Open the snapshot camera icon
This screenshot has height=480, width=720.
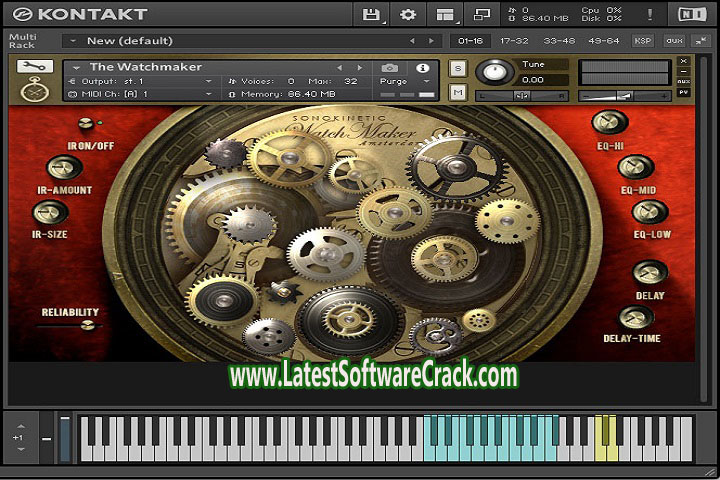click(x=389, y=68)
